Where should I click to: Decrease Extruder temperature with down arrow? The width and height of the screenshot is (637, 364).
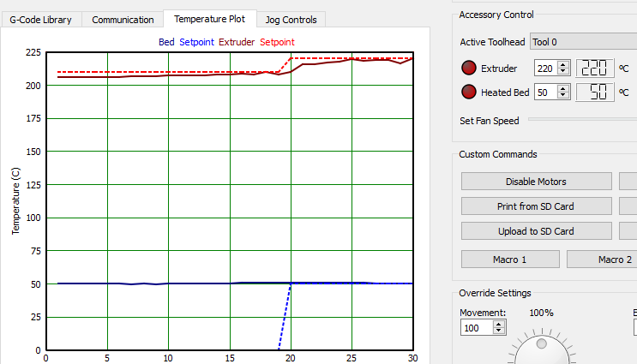pos(563,71)
